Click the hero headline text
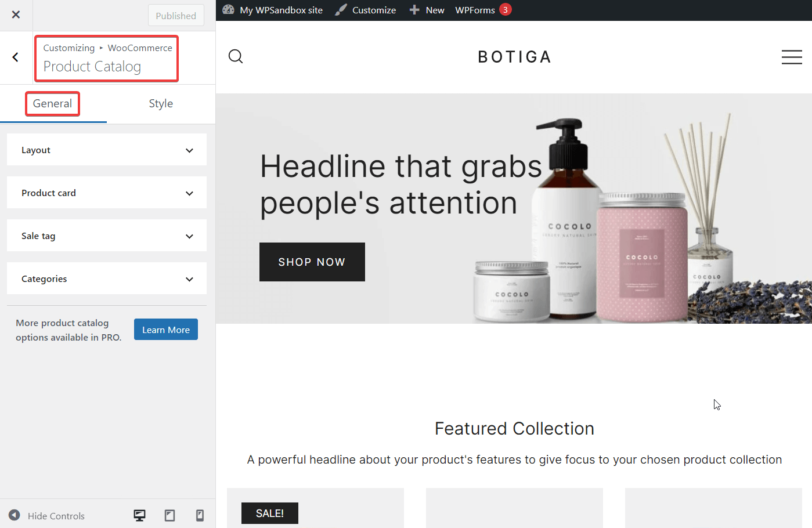This screenshot has width=812, height=528. pos(401,185)
